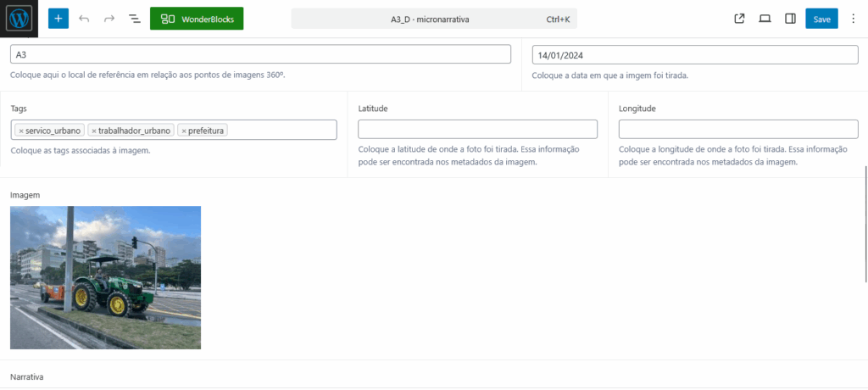
Task: Toggle the settings sidebar panel icon
Action: click(x=790, y=19)
